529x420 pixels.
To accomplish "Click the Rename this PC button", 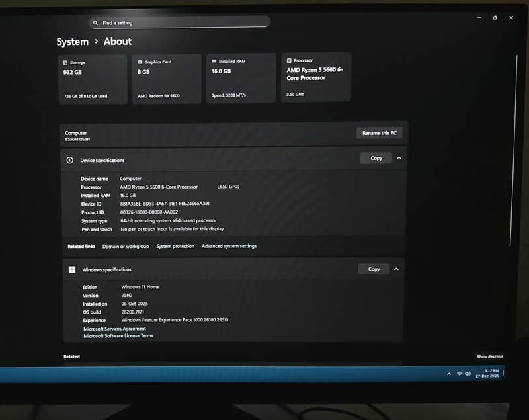I will point(380,133).
